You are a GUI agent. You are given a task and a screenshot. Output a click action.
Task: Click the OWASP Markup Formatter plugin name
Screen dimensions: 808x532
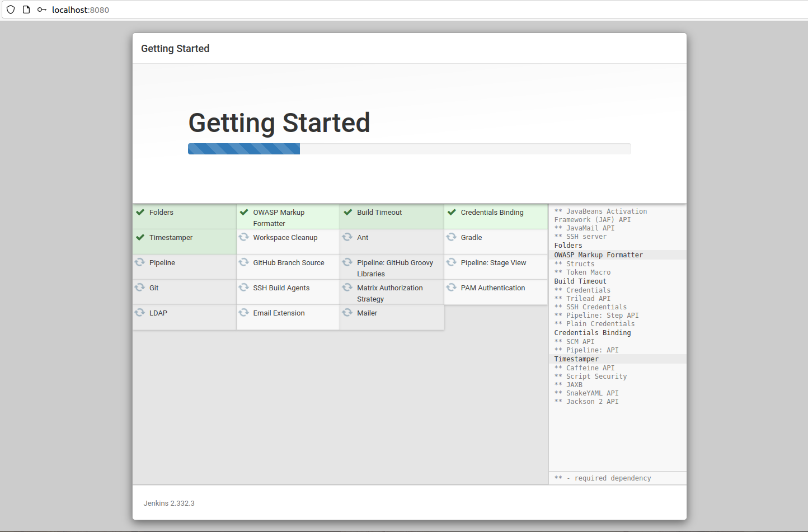point(279,218)
